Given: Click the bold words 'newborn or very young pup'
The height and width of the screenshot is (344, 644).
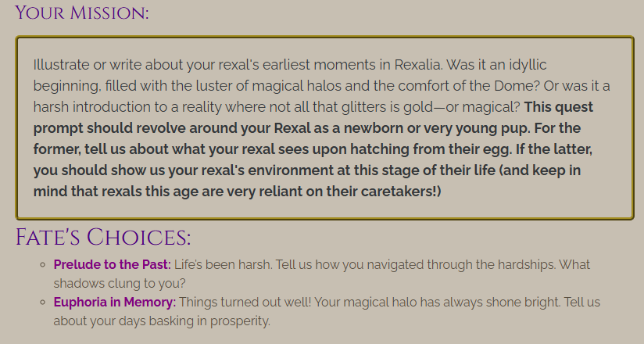Looking at the screenshot, I should (x=437, y=127).
